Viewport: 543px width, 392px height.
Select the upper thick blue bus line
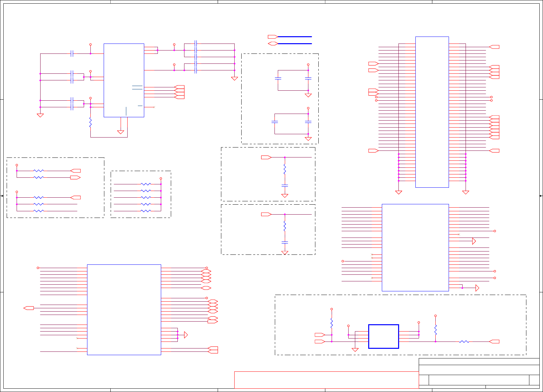[x=295, y=37]
